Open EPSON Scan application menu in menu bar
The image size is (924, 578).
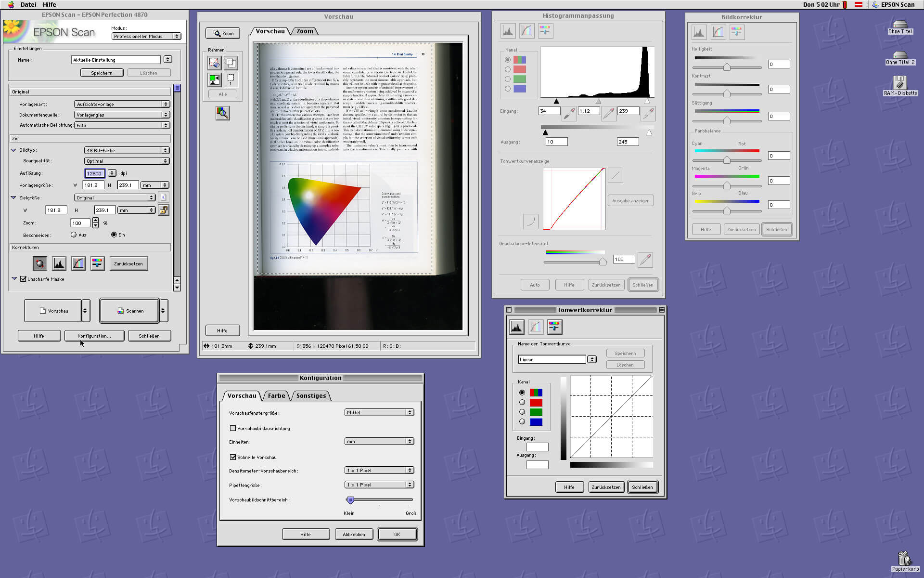(893, 4)
